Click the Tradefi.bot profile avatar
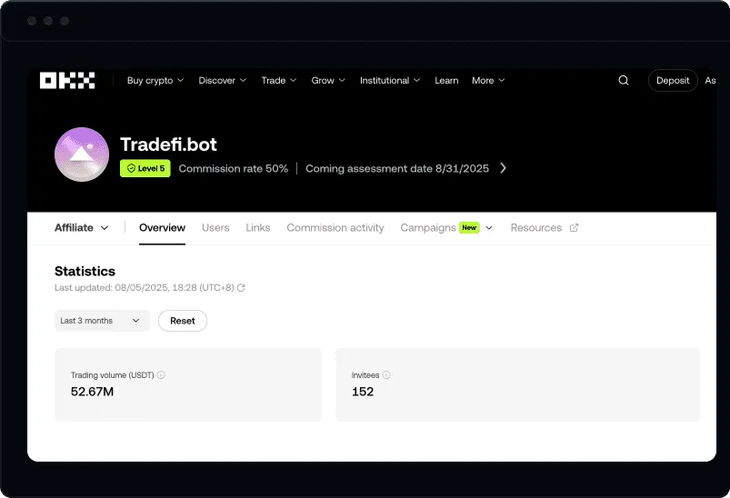730x498 pixels. [x=82, y=155]
